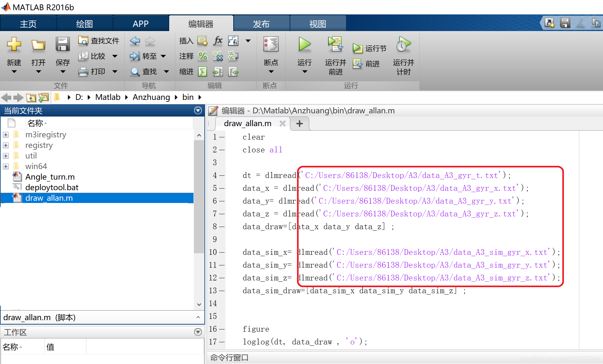Switch to the Publish (发布) tab
Screen dimensions: 603x364
click(261, 24)
